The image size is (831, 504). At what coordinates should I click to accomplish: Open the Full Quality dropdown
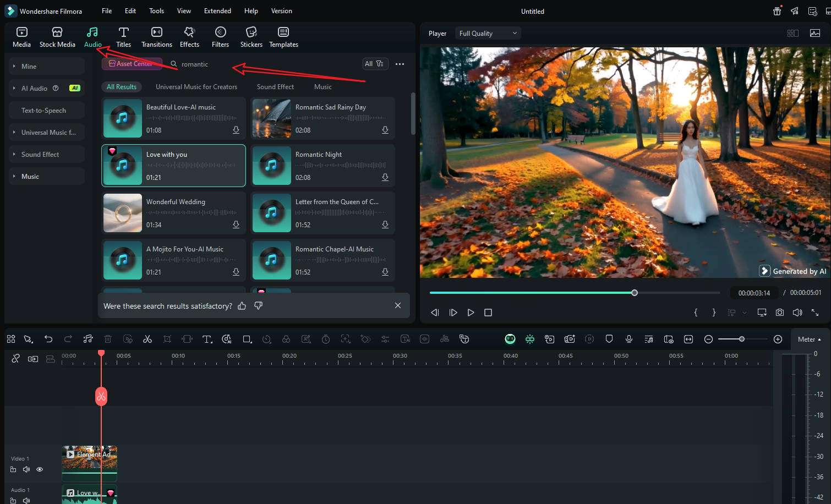click(x=488, y=34)
